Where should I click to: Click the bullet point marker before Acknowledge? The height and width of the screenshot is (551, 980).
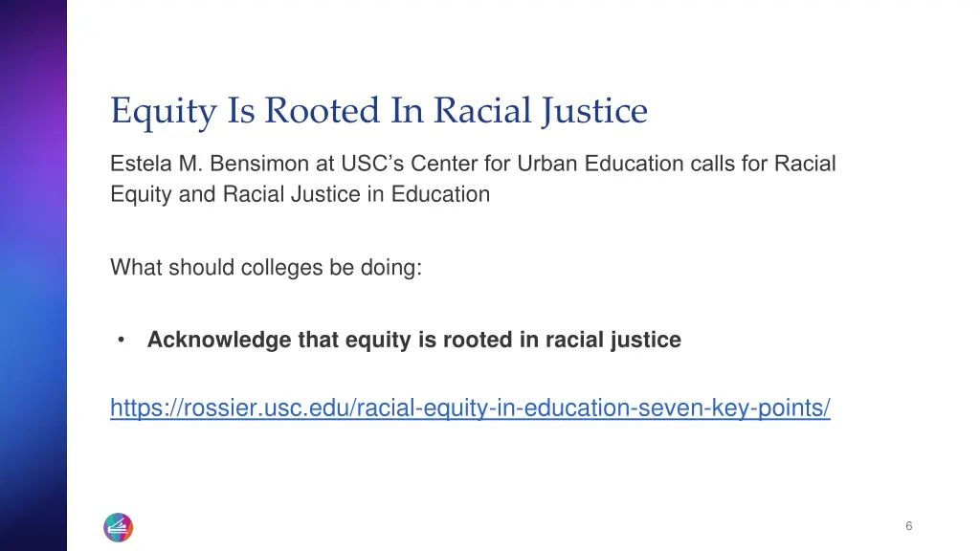122,340
